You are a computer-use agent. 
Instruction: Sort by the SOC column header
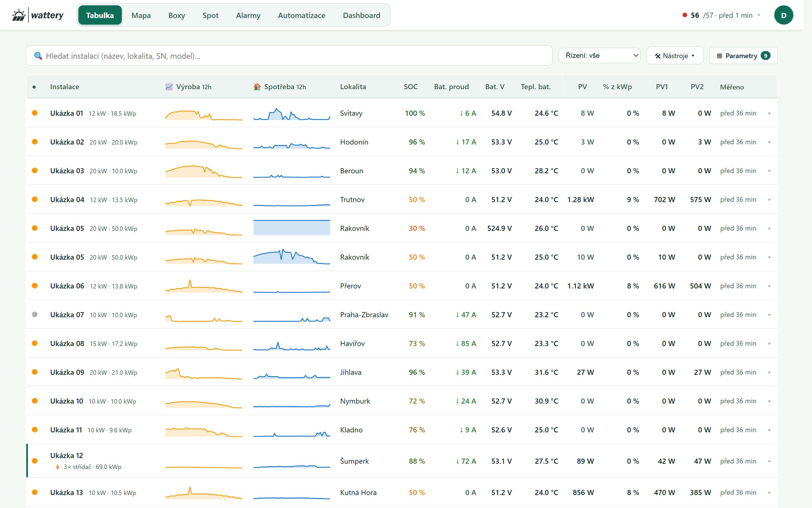coord(411,87)
